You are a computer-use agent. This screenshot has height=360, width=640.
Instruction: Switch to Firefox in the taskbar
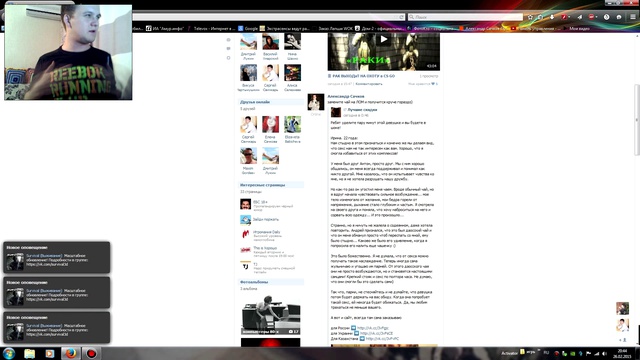coord(71,353)
